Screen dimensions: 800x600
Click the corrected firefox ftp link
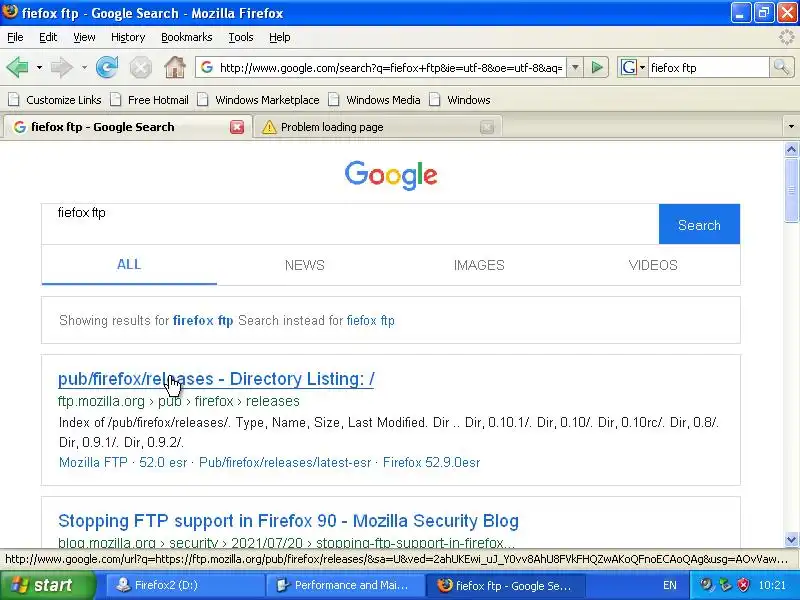(203, 320)
